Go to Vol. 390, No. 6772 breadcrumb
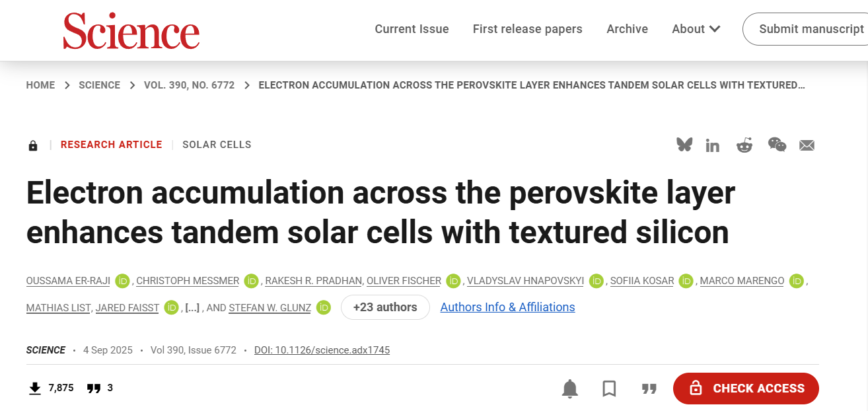 [189, 85]
